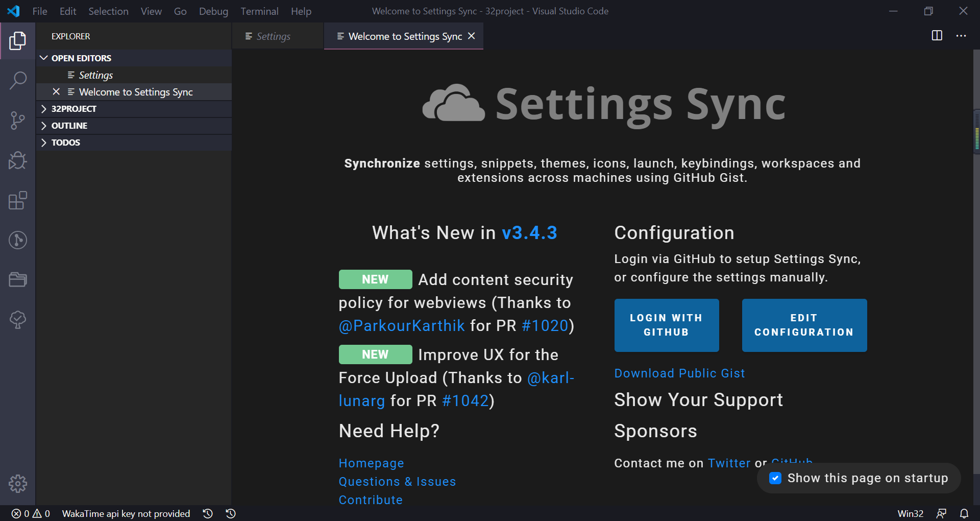The image size is (980, 521).
Task: Open the Search view icon
Action: pyautogui.click(x=17, y=81)
